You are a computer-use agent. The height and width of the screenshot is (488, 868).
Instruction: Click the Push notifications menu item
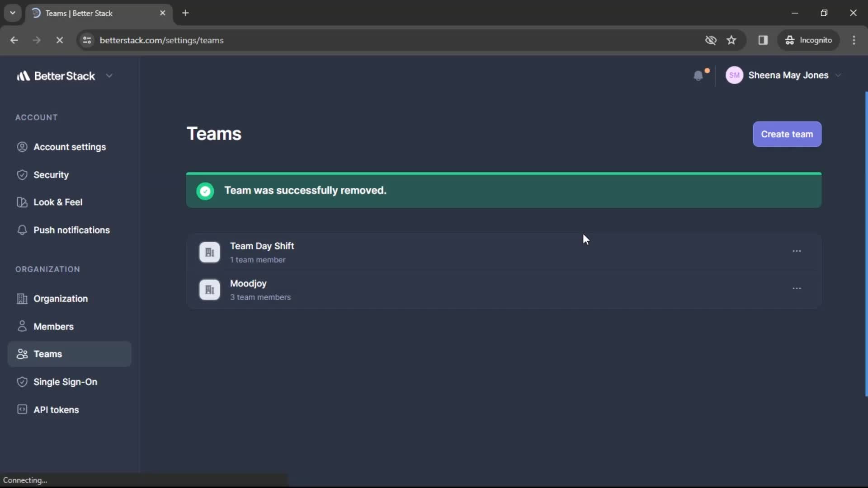71,230
